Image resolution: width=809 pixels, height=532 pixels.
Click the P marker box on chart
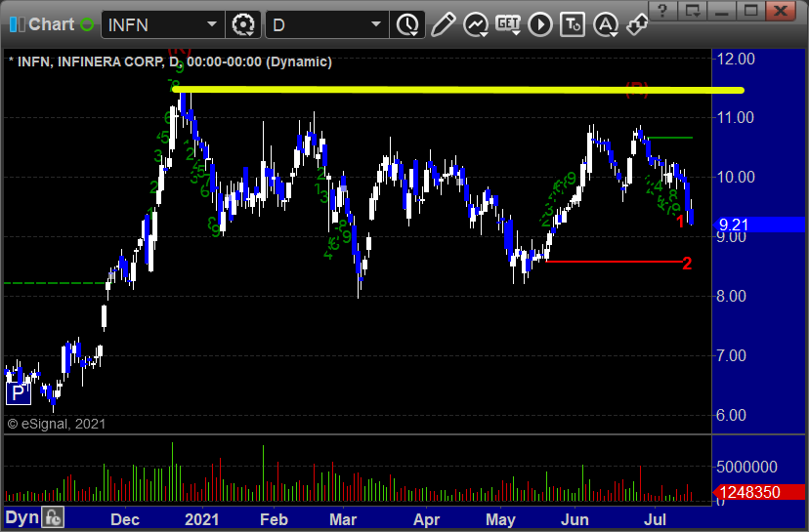point(18,393)
